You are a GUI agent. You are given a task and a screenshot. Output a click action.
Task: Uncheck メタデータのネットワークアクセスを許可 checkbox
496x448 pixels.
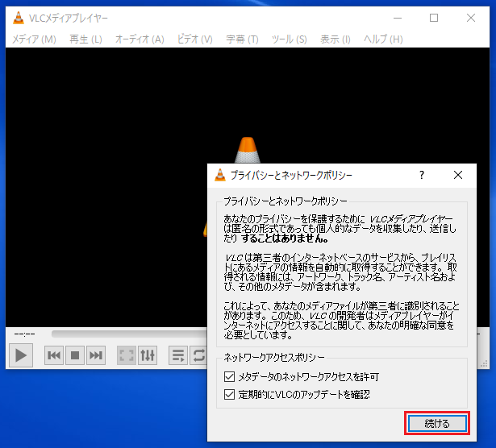(x=229, y=376)
